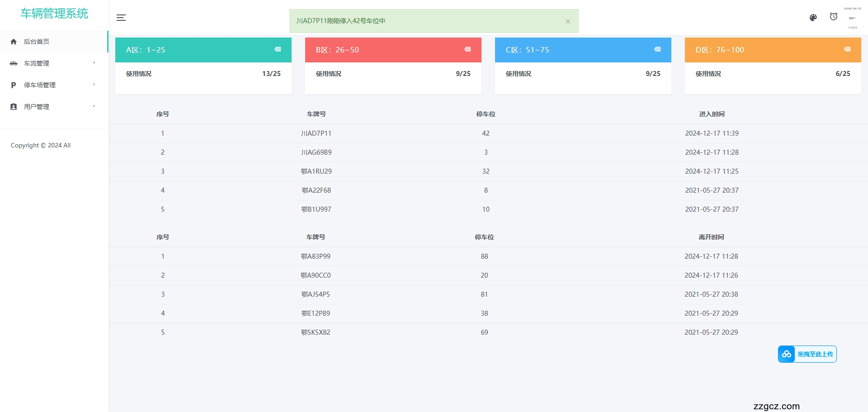The width and height of the screenshot is (868, 412).
Task: Select the departed row for 鄂A83P99
Action: (316, 256)
